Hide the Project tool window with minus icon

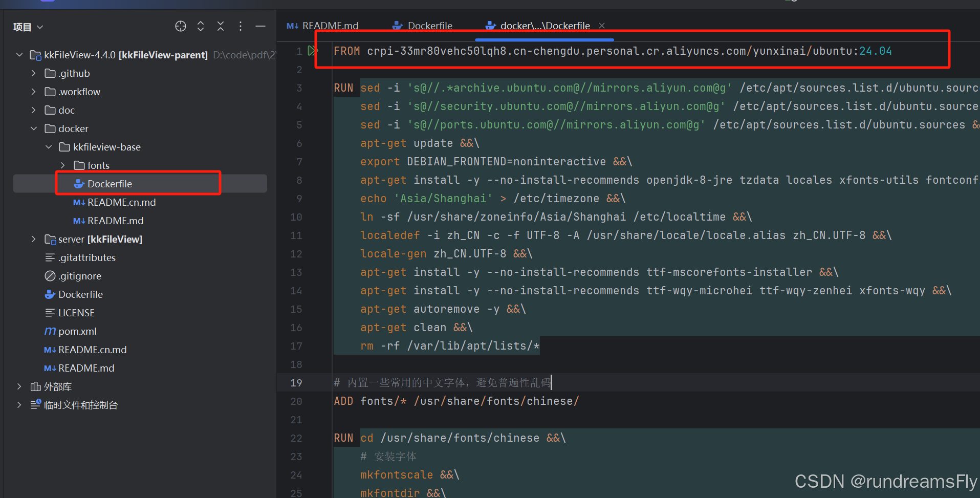pyautogui.click(x=260, y=26)
